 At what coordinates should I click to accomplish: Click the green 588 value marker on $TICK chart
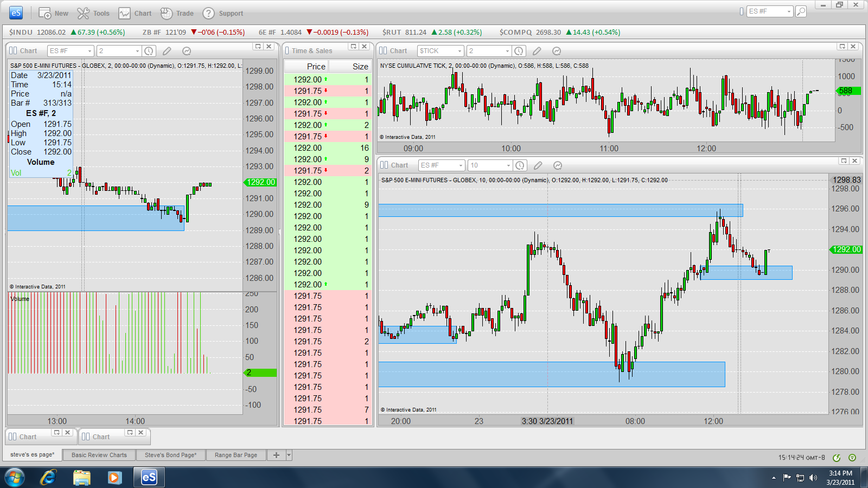pyautogui.click(x=848, y=91)
